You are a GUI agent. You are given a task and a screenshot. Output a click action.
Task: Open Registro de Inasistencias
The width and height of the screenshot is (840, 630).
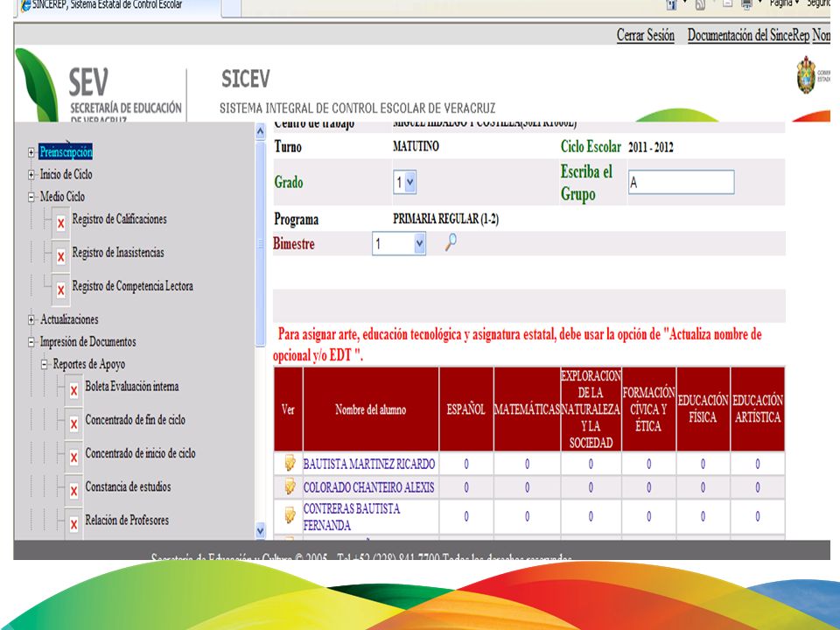[x=118, y=252]
